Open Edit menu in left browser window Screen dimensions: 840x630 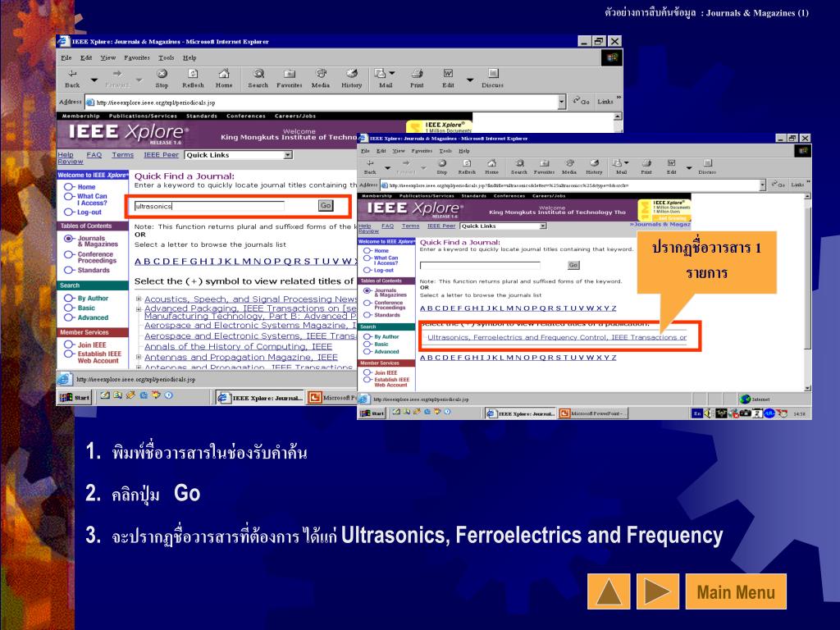tap(86, 58)
